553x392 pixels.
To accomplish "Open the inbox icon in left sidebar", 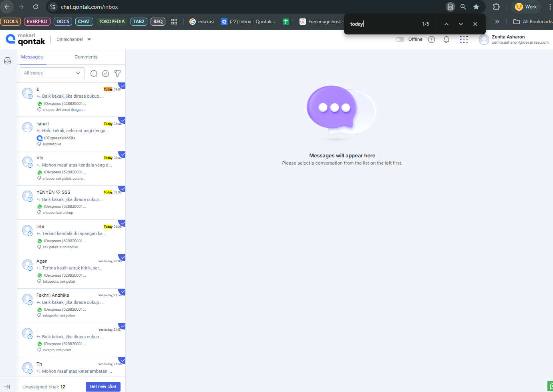I will 7,61.
